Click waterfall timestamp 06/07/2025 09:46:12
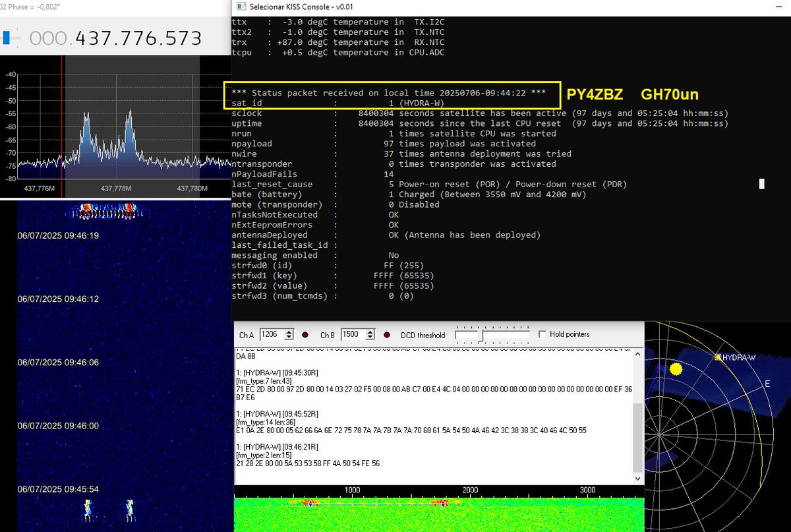The image size is (791, 532). point(58,299)
